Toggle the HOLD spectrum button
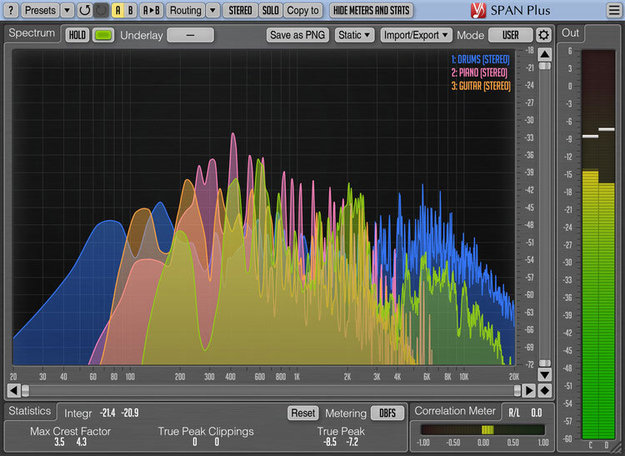The width and height of the screenshot is (625, 456). 77,35
